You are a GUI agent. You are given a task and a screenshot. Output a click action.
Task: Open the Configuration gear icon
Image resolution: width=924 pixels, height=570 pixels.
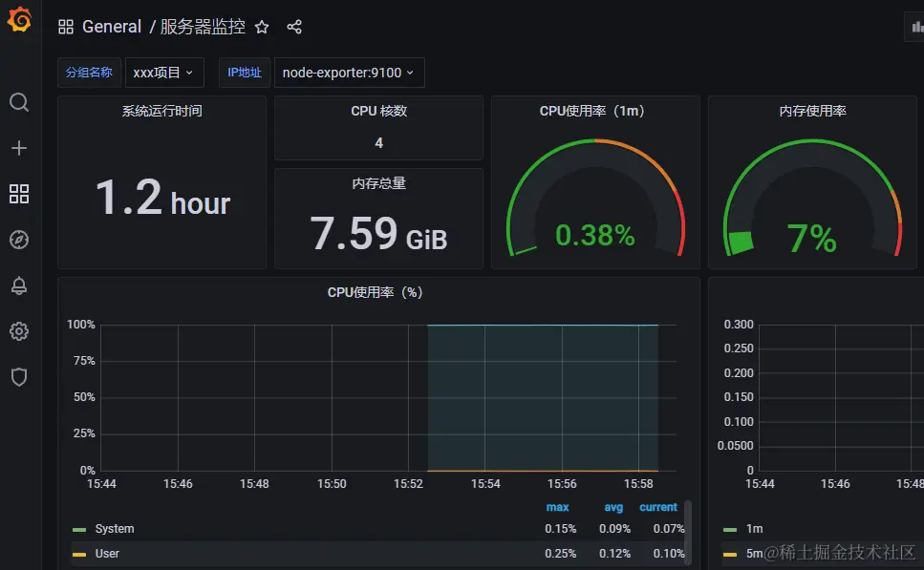click(x=19, y=331)
